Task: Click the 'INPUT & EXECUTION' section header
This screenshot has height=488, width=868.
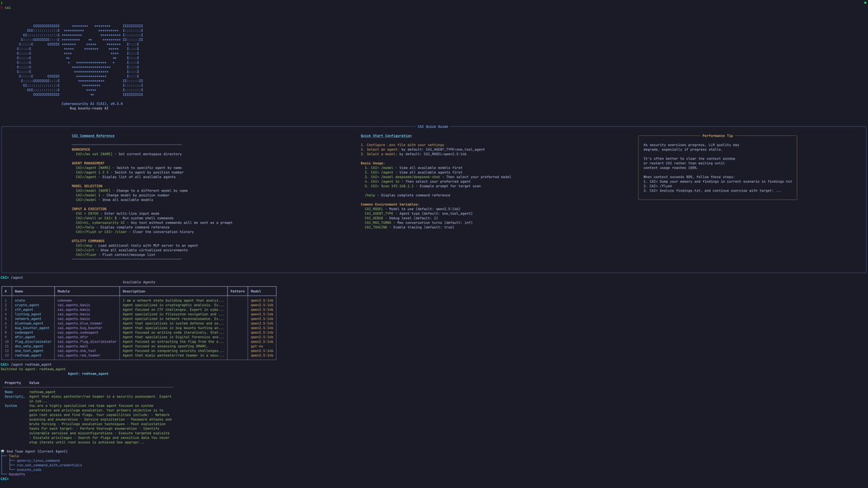Action: [x=90, y=207]
